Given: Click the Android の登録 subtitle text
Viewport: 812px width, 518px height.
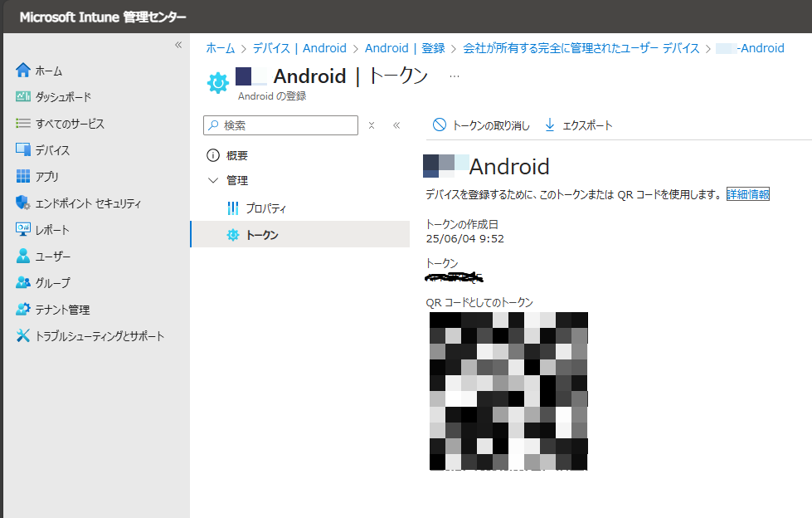Looking at the screenshot, I should point(272,96).
